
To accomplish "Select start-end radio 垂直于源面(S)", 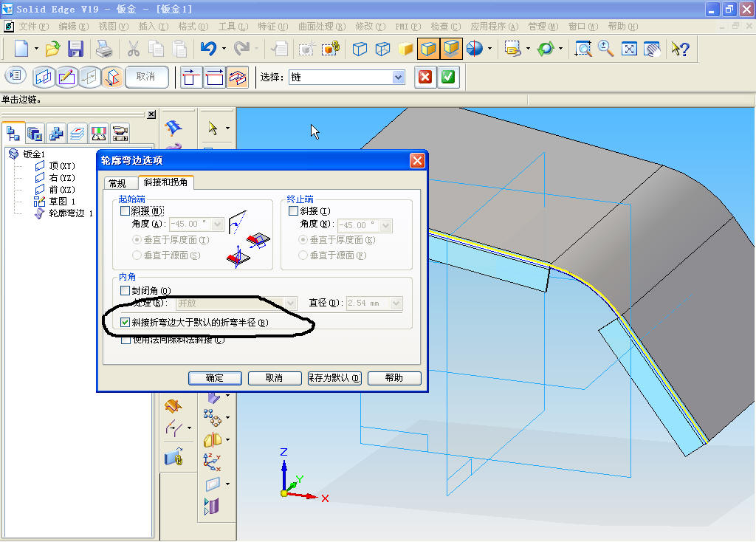I will pyautogui.click(x=137, y=255).
